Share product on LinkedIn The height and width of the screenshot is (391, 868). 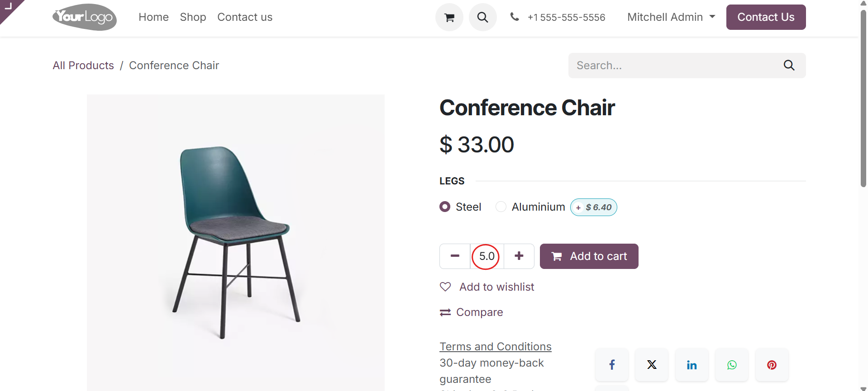tap(692, 365)
